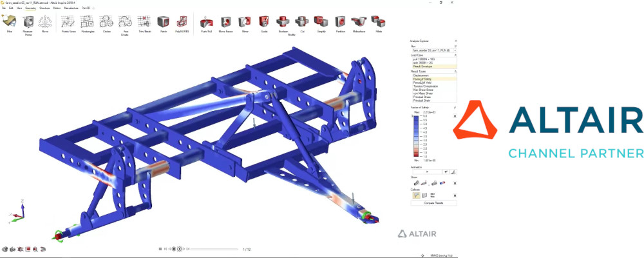Open the File menu
Viewport: 644px width, 258px height.
(x=4, y=8)
